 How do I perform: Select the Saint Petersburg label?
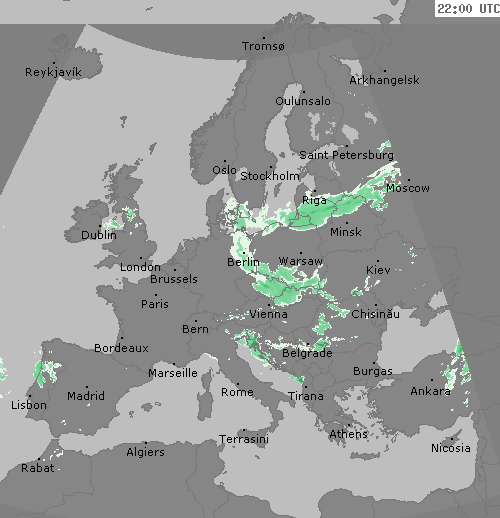coord(346,155)
